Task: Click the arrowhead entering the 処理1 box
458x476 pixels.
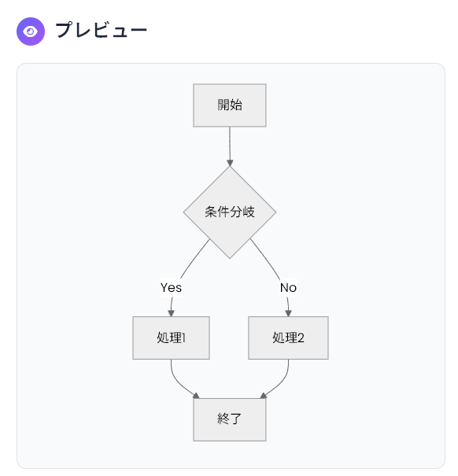Action: 172,313
